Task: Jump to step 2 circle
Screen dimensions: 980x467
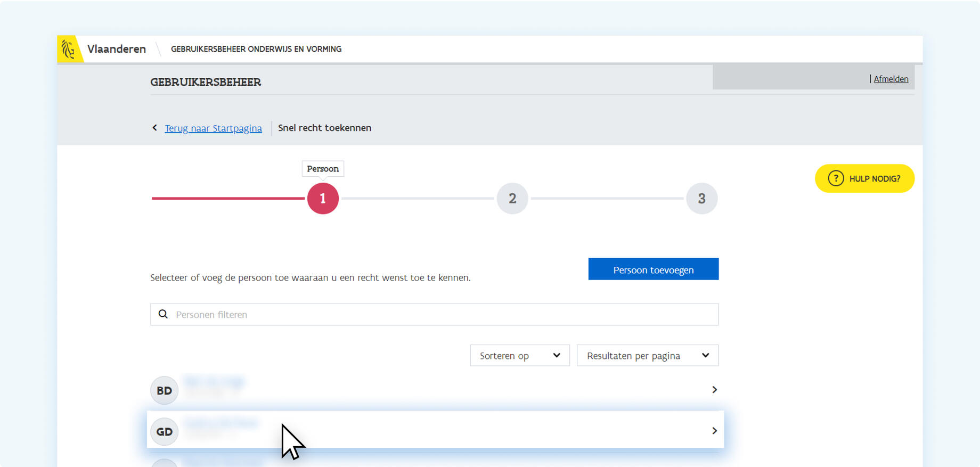Action: (x=512, y=199)
